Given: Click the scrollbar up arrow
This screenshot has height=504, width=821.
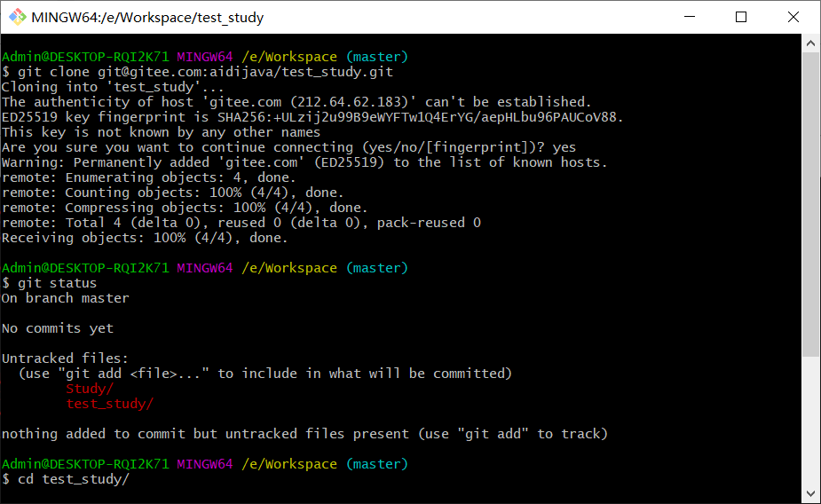Looking at the screenshot, I should pyautogui.click(x=810, y=43).
